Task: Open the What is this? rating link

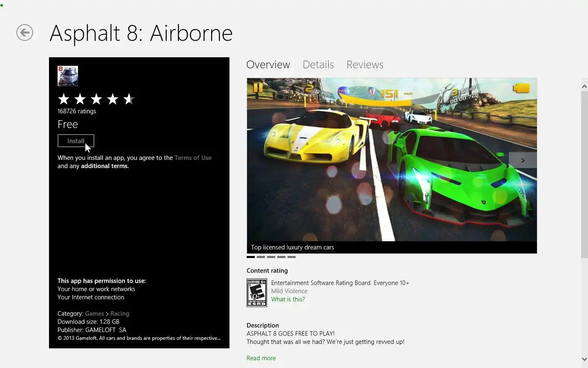Action: pos(288,299)
